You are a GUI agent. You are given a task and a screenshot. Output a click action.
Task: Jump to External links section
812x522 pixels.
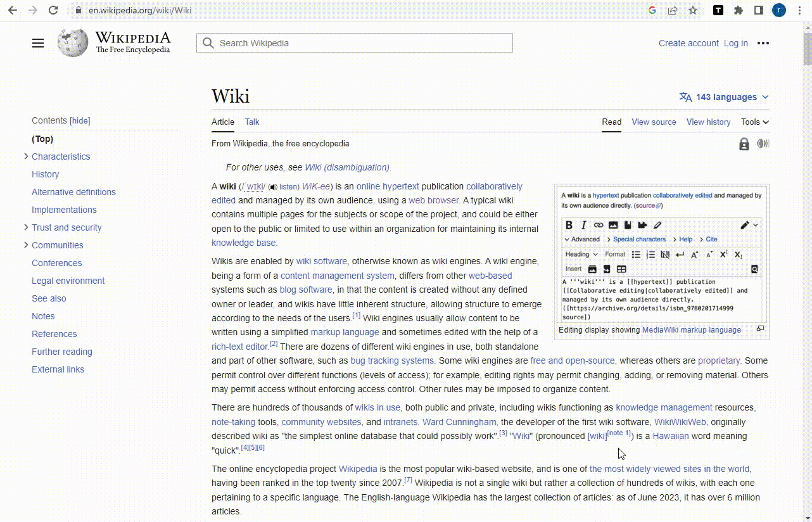point(58,369)
